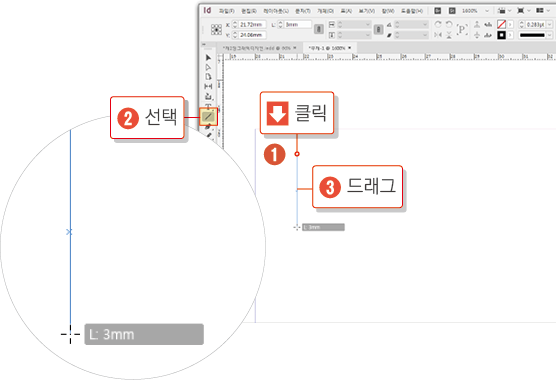This screenshot has height=380, width=556.
Task: Click the Y position stepper arrows
Action: tap(235, 35)
